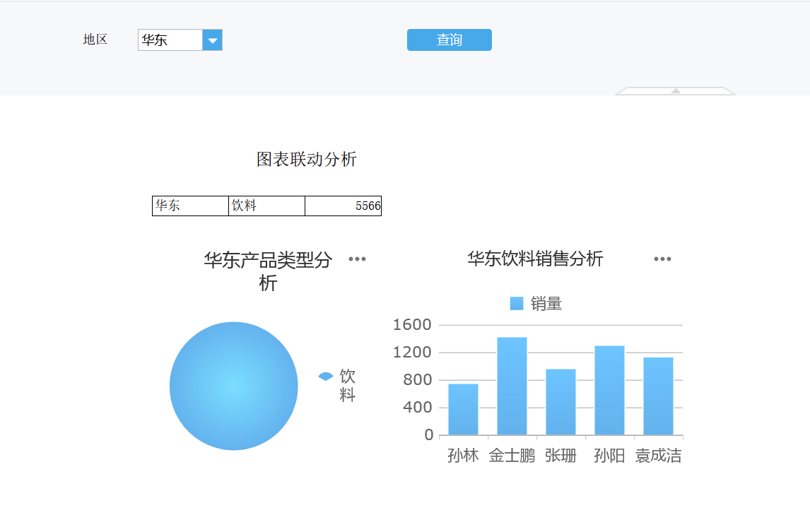Select the 张珊 sales bar

tap(560, 401)
